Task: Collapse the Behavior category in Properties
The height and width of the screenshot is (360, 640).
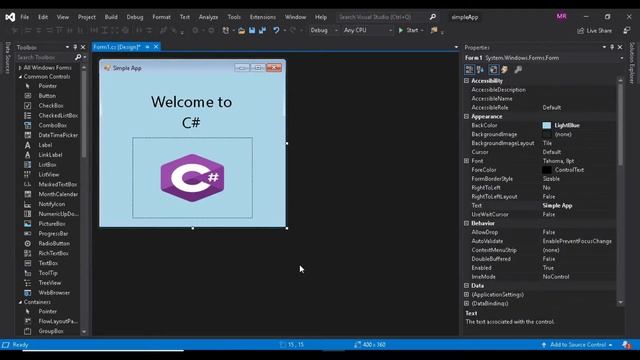Action: point(467,223)
